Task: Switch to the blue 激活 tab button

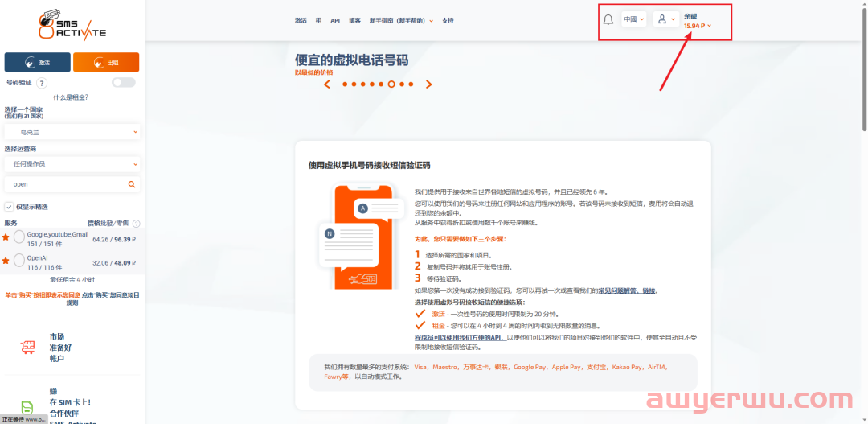Action: pyautogui.click(x=37, y=62)
